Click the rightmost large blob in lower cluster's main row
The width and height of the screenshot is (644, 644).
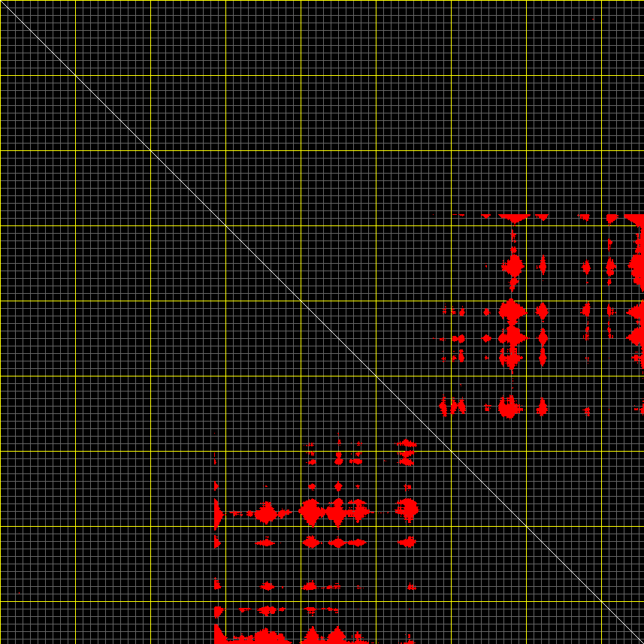click(408, 509)
